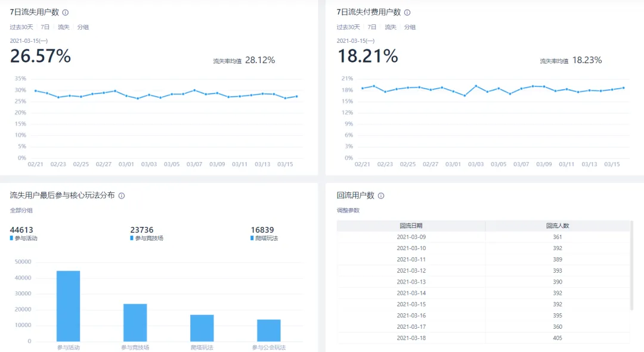Select 过去30天 filter in 7日流失用户数 card
This screenshot has height=352, width=644.
point(21,27)
